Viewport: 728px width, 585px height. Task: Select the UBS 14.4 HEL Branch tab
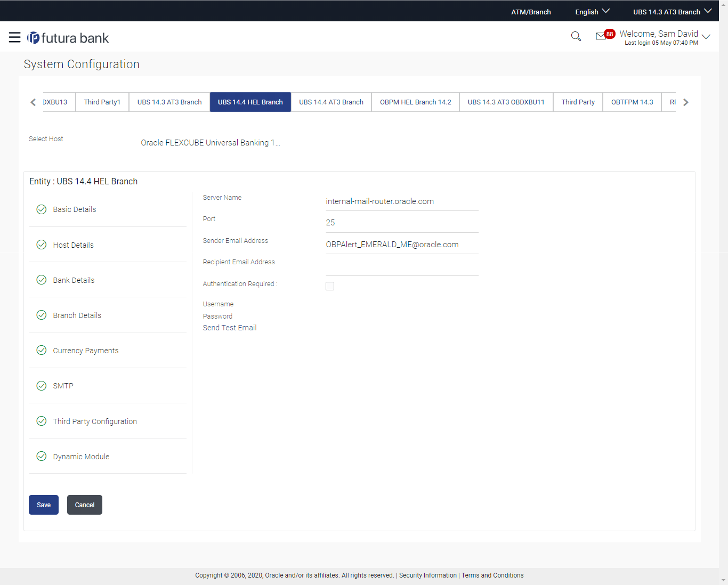250,102
